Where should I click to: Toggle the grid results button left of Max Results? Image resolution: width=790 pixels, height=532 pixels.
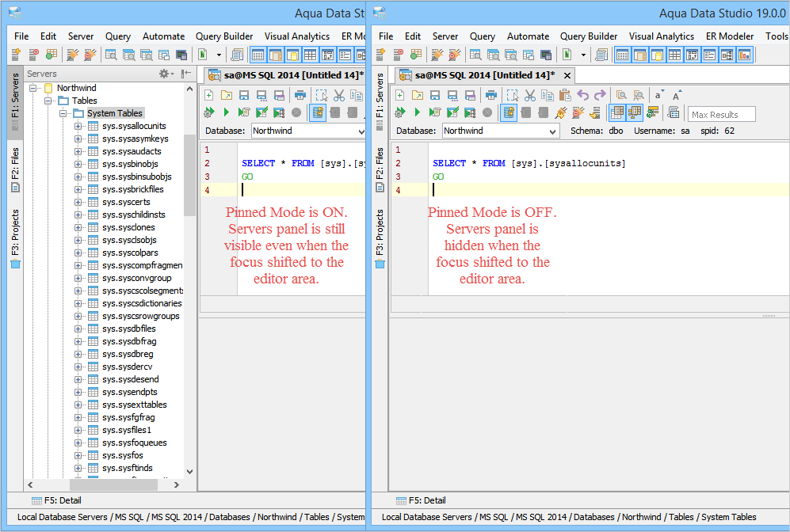point(617,112)
